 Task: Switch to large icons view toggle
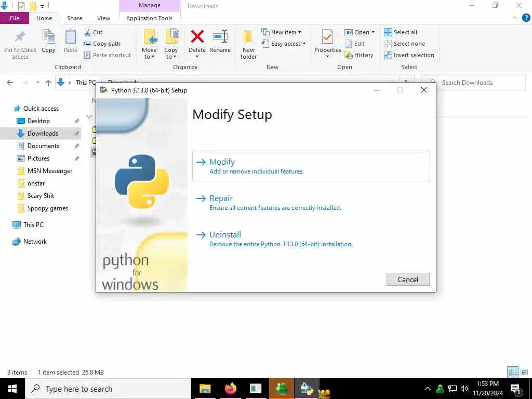pyautogui.click(x=524, y=372)
